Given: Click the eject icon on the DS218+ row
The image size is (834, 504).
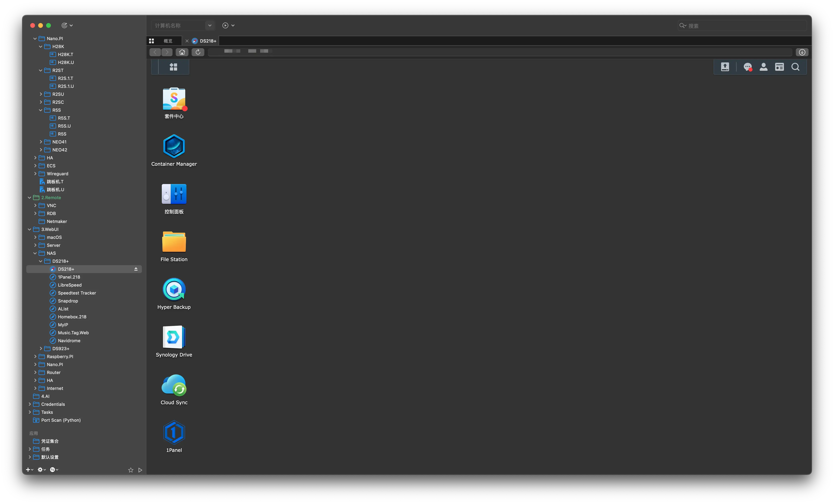Looking at the screenshot, I should [136, 269].
